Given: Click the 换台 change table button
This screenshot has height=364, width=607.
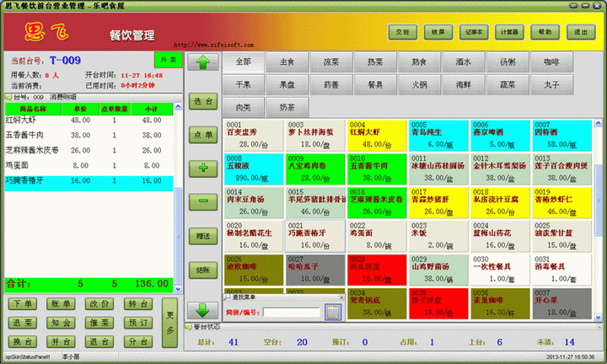Looking at the screenshot, I should [23, 341].
